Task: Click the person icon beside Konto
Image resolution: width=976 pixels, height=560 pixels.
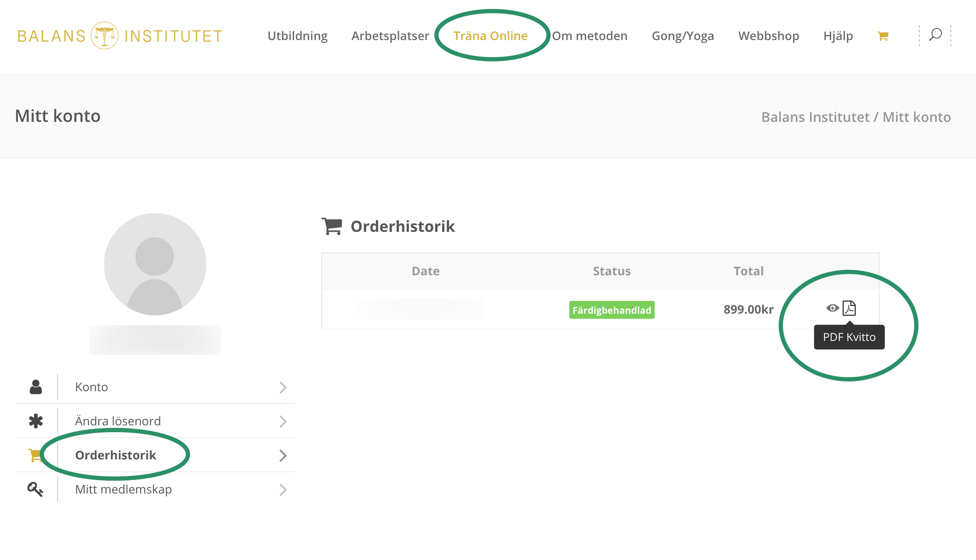Action: coord(36,387)
